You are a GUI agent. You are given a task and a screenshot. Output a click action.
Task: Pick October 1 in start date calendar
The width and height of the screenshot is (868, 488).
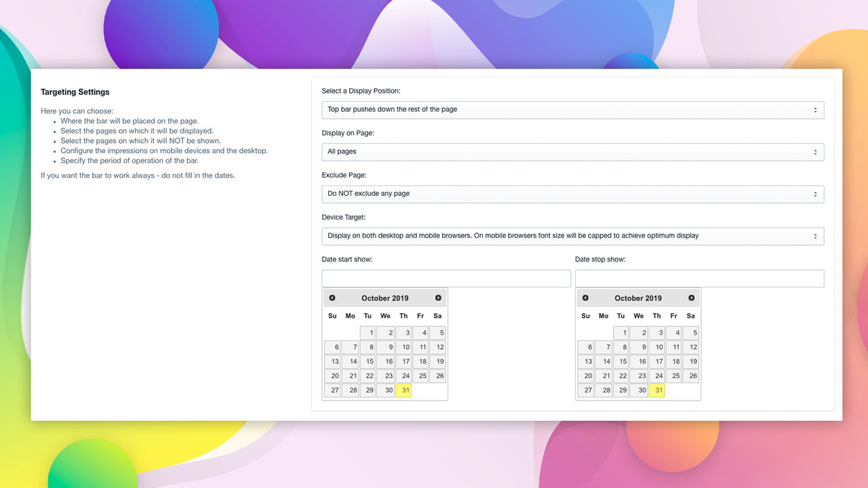[x=368, y=333]
